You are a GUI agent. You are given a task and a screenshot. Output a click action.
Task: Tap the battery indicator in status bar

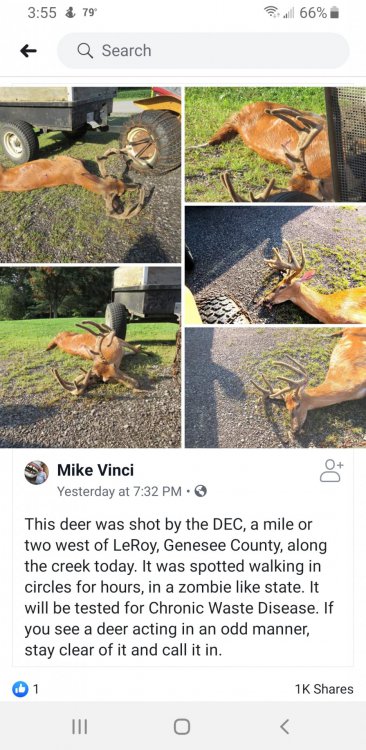tap(334, 13)
